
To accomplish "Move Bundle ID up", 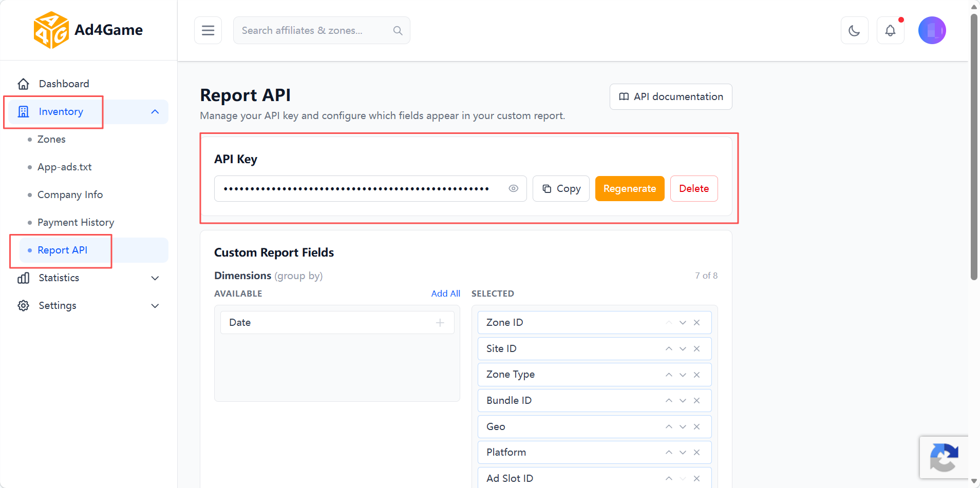I will [669, 401].
